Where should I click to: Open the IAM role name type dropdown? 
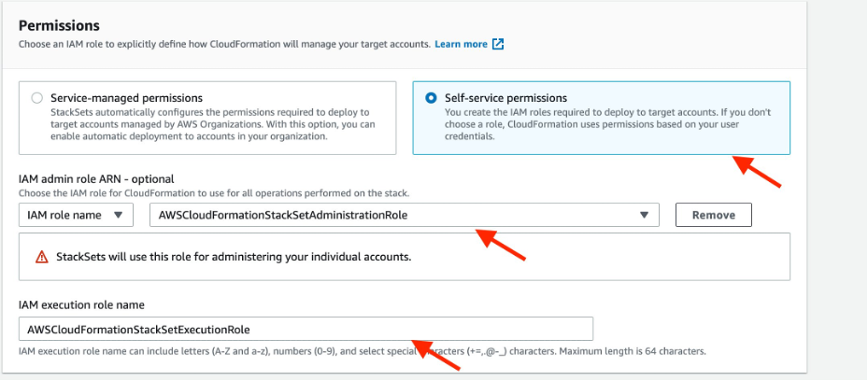click(76, 215)
